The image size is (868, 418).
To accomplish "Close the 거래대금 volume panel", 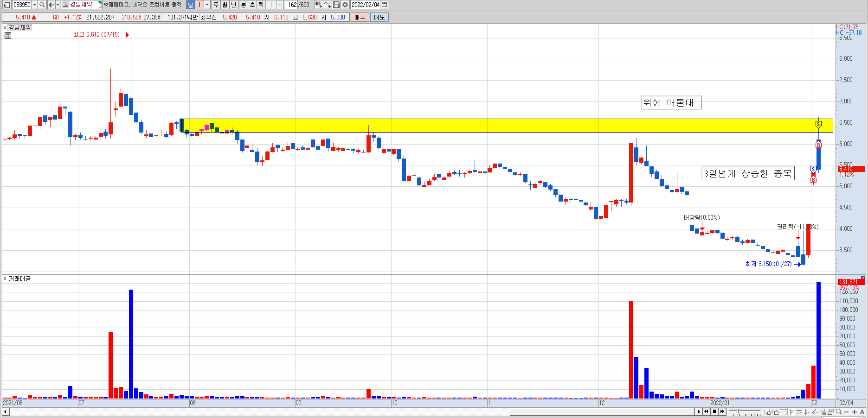I will (x=863, y=278).
